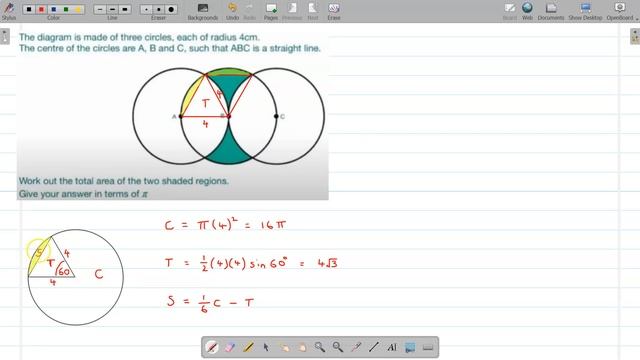Select the blue pen color
Viewport: 640px width, 360px height.
[53, 9]
